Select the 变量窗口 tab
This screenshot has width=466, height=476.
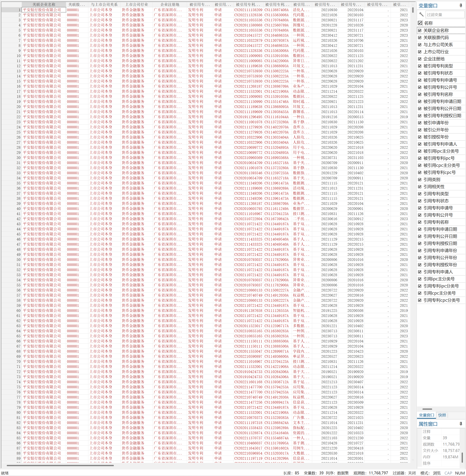pyautogui.click(x=426, y=415)
